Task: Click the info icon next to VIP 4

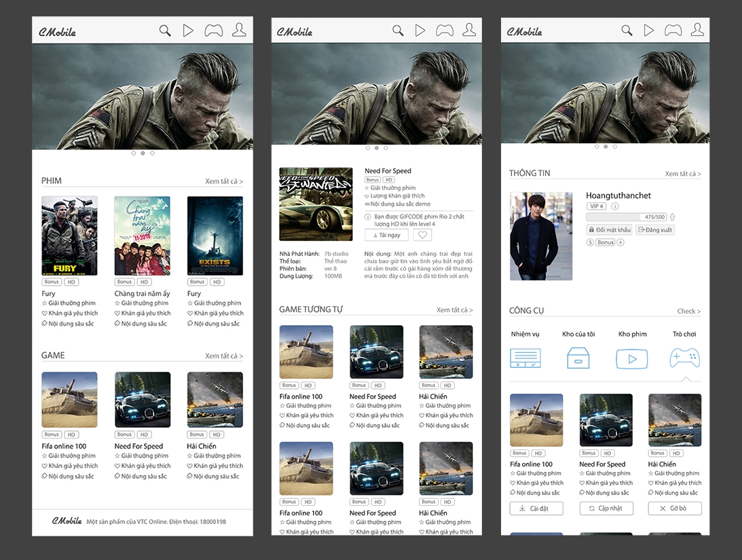Action: [614, 206]
